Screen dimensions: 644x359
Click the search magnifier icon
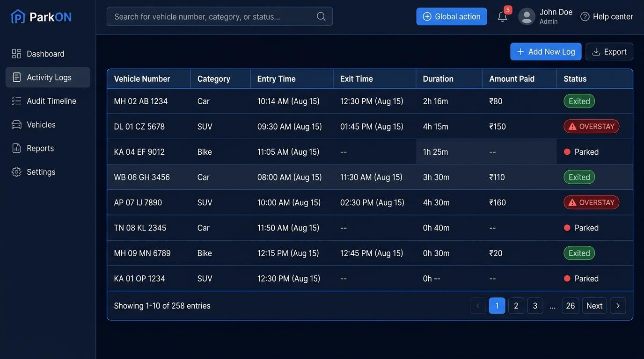click(x=321, y=16)
